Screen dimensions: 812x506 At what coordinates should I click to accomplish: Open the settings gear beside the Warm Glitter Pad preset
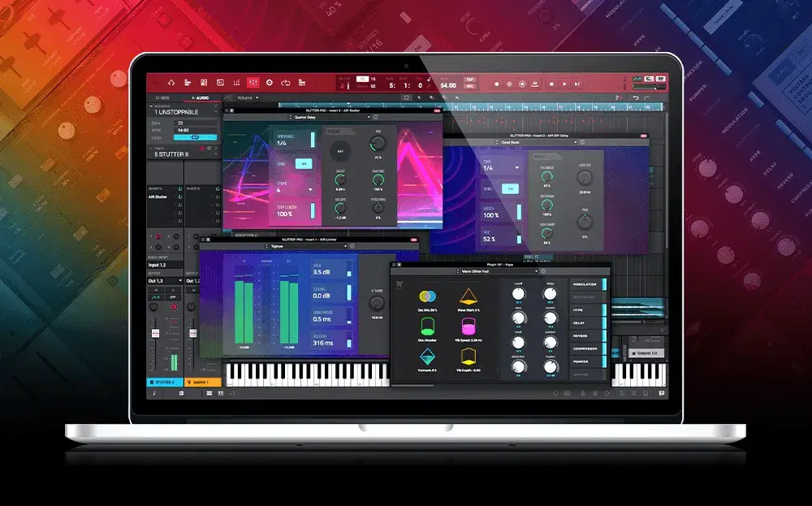tap(542, 270)
